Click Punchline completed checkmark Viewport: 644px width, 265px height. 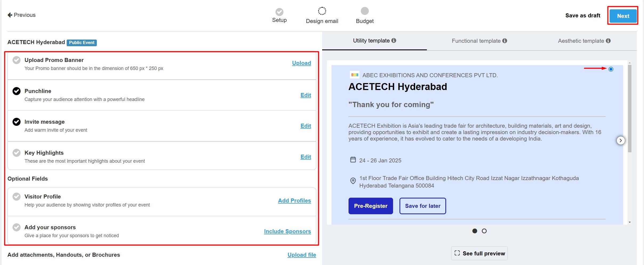coord(17,91)
